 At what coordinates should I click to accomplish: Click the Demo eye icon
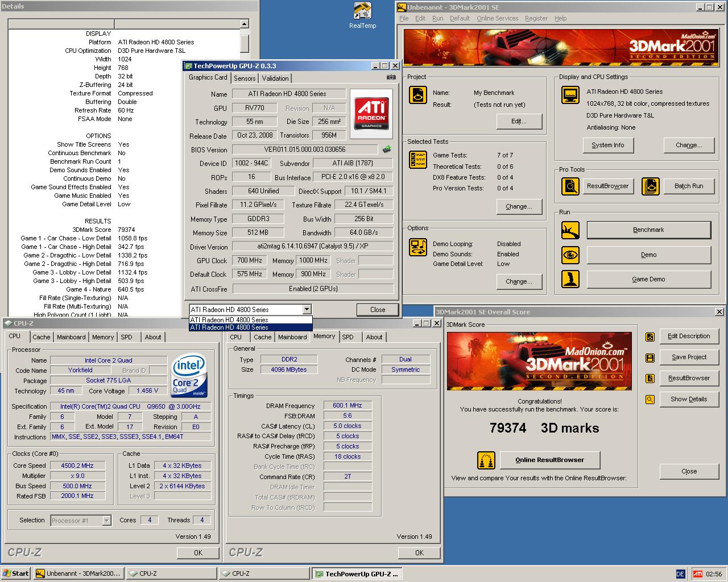570,255
